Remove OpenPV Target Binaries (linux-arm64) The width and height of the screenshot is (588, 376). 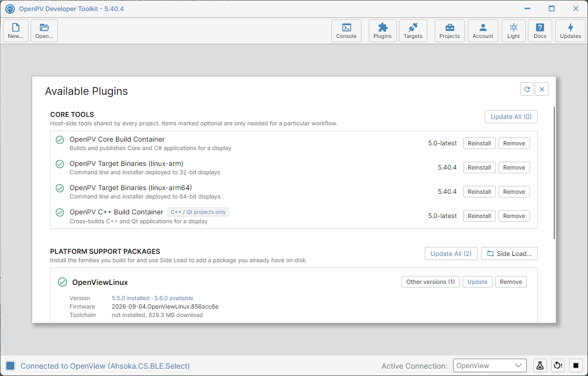coord(514,192)
